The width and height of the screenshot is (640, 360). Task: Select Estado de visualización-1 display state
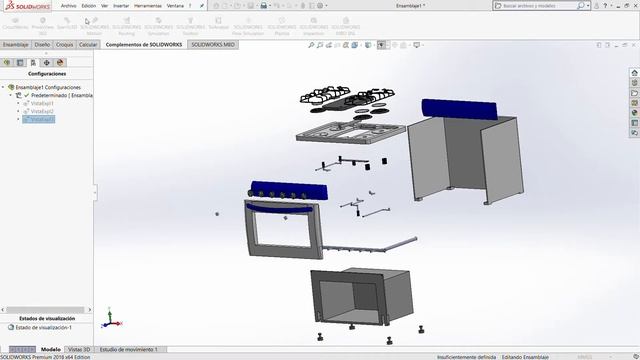(x=44, y=327)
